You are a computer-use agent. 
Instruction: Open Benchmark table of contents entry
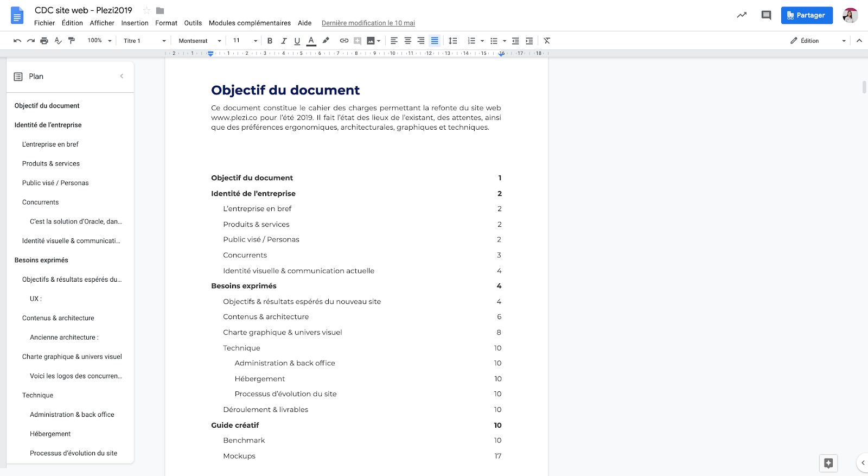point(244,440)
